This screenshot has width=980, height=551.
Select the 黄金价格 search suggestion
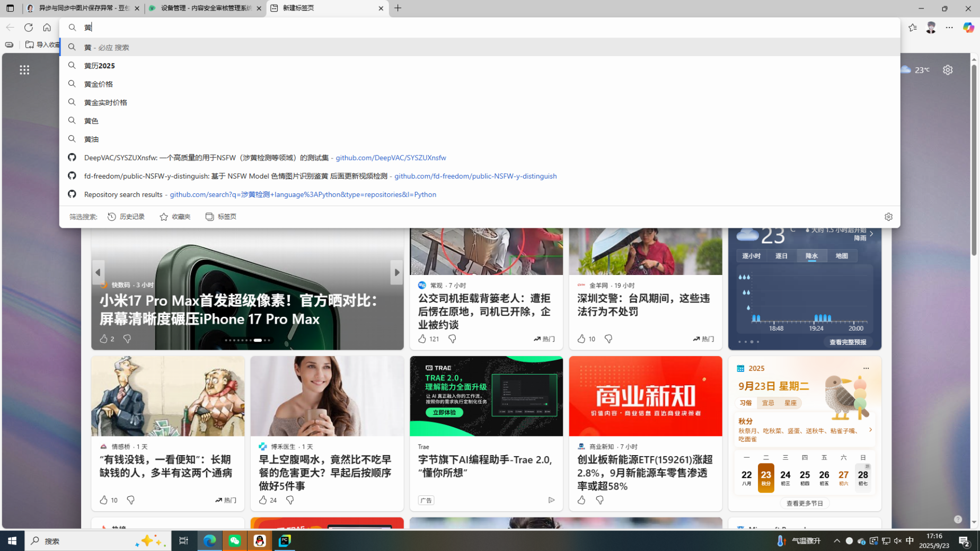[x=99, y=84]
